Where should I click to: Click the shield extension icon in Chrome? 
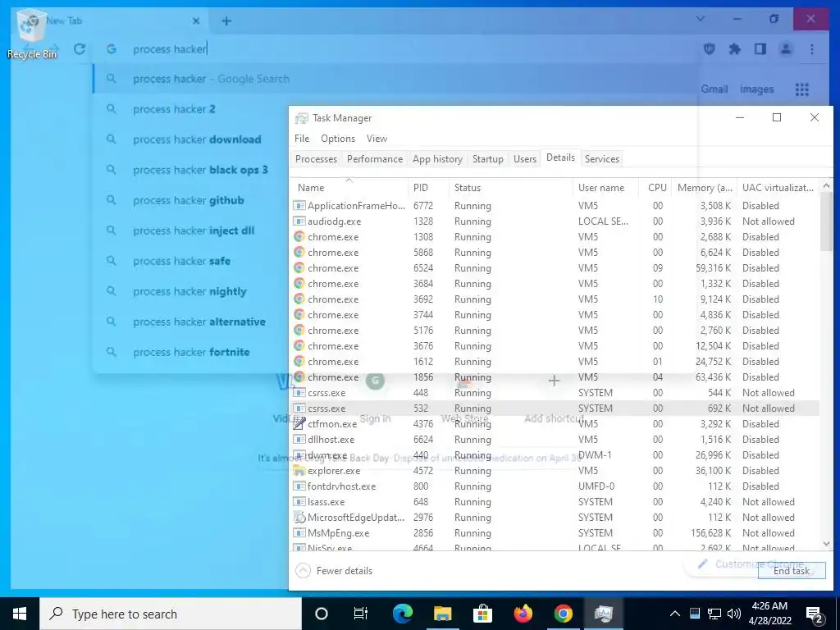(x=710, y=49)
